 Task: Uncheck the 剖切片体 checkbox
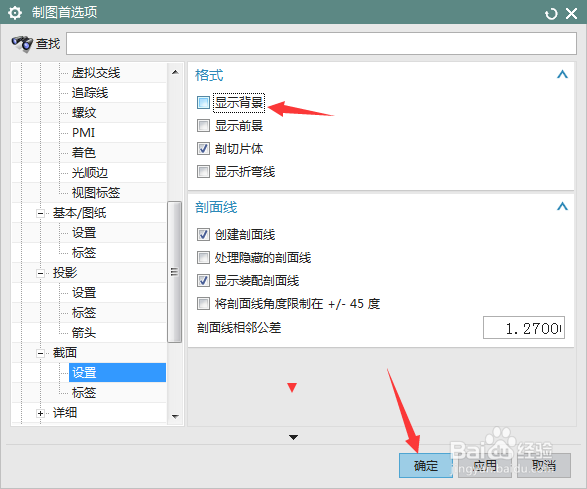tap(203, 149)
